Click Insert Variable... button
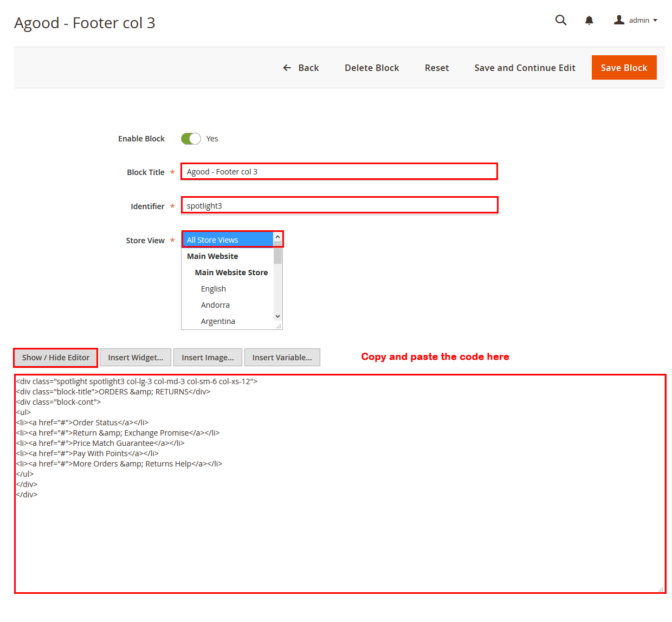Screen dimensions: 672x622 tap(282, 358)
